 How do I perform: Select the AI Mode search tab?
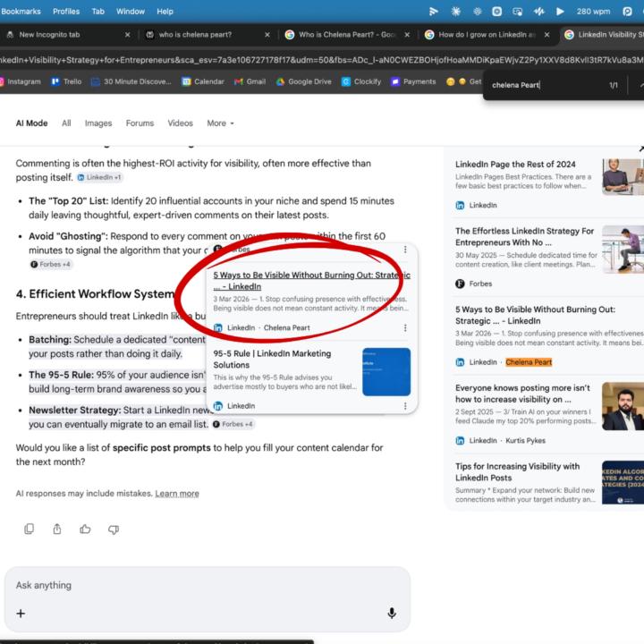click(31, 123)
